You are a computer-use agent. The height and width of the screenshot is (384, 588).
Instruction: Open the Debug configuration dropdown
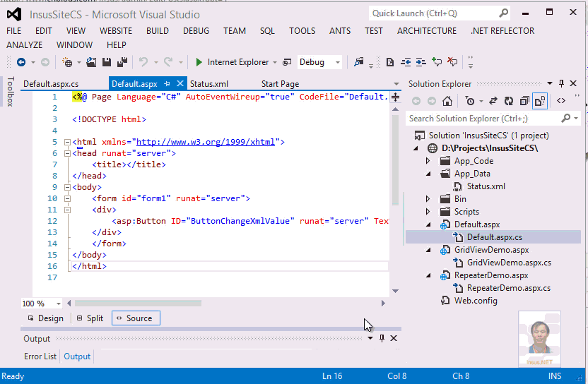(338, 62)
